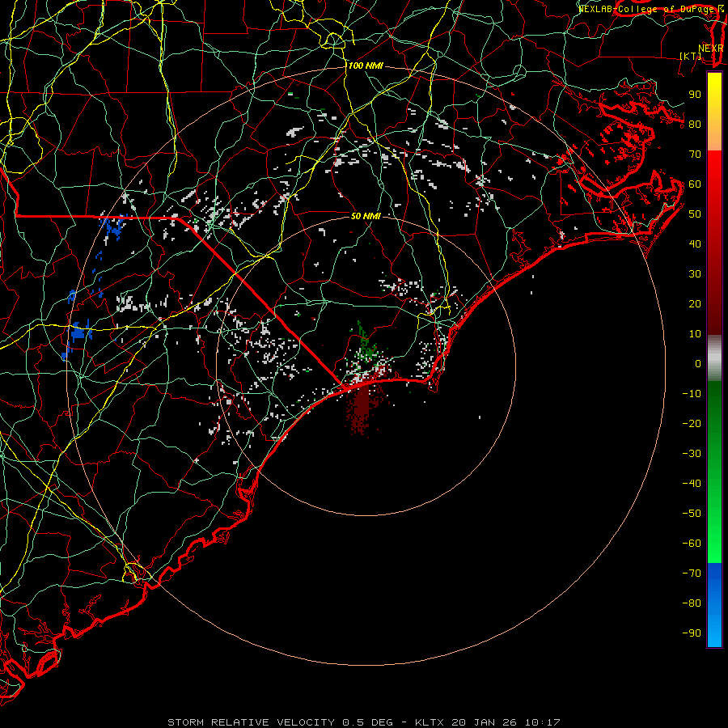This screenshot has width=728, height=728.
Task: Click the 20 JAN 26 date text
Action: [485, 722]
